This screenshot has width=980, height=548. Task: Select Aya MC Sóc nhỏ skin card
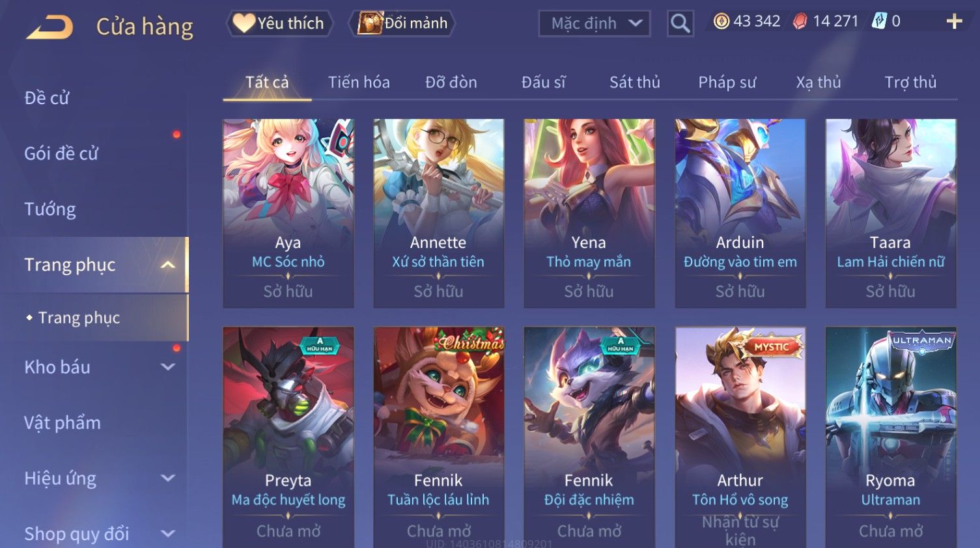pyautogui.click(x=288, y=213)
